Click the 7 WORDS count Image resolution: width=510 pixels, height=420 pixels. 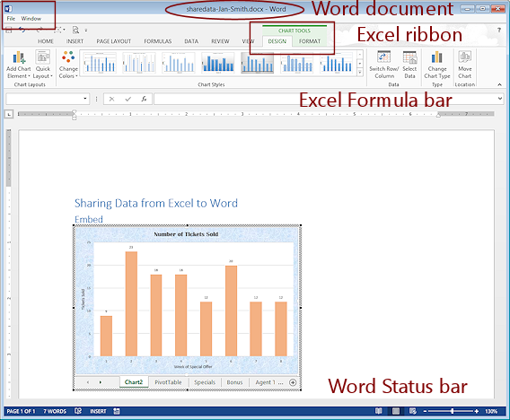pos(55,411)
